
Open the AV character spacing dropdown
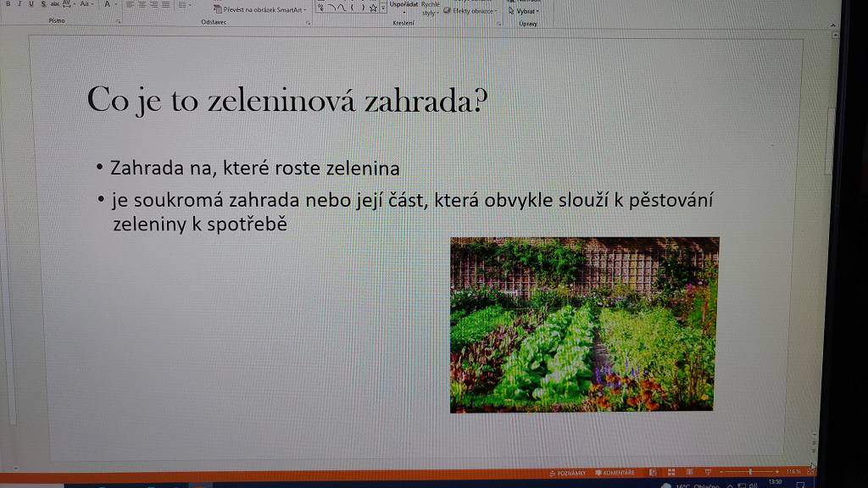tap(69, 4)
